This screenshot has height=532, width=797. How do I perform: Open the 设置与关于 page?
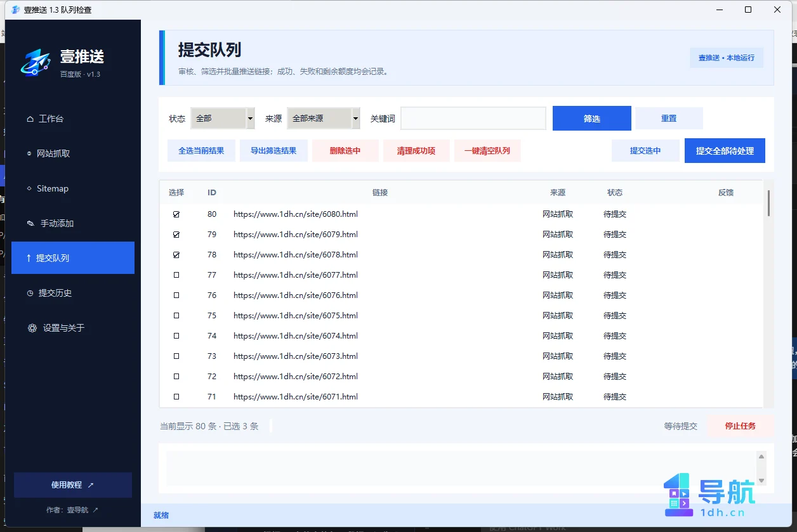[73, 328]
